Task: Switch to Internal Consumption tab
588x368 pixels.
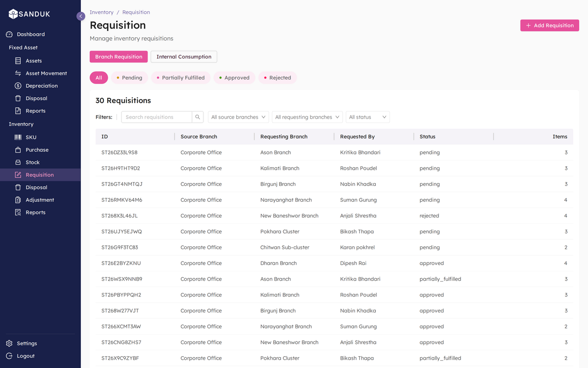Action: click(184, 57)
